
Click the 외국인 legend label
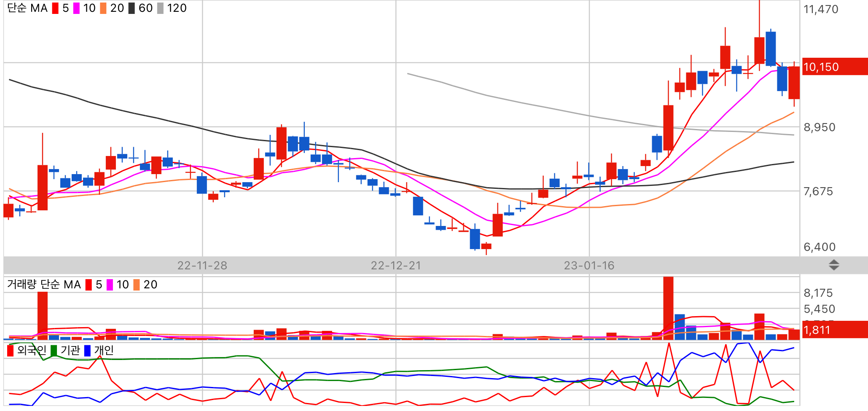point(32,350)
